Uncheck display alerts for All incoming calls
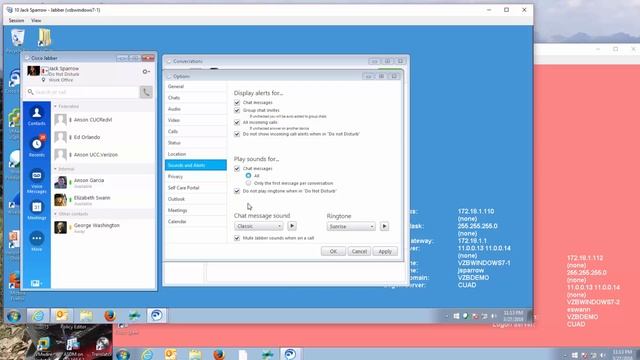Viewport: 640px width, 360px height. 237,122
